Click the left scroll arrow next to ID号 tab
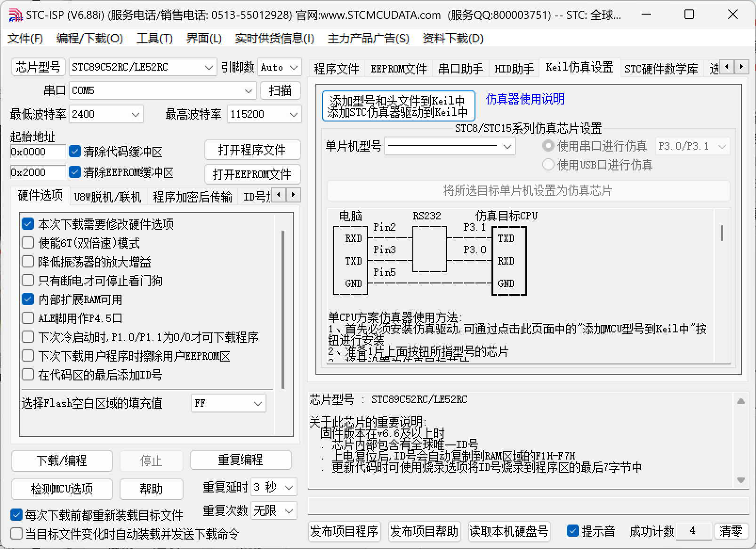756x549 pixels. (279, 194)
